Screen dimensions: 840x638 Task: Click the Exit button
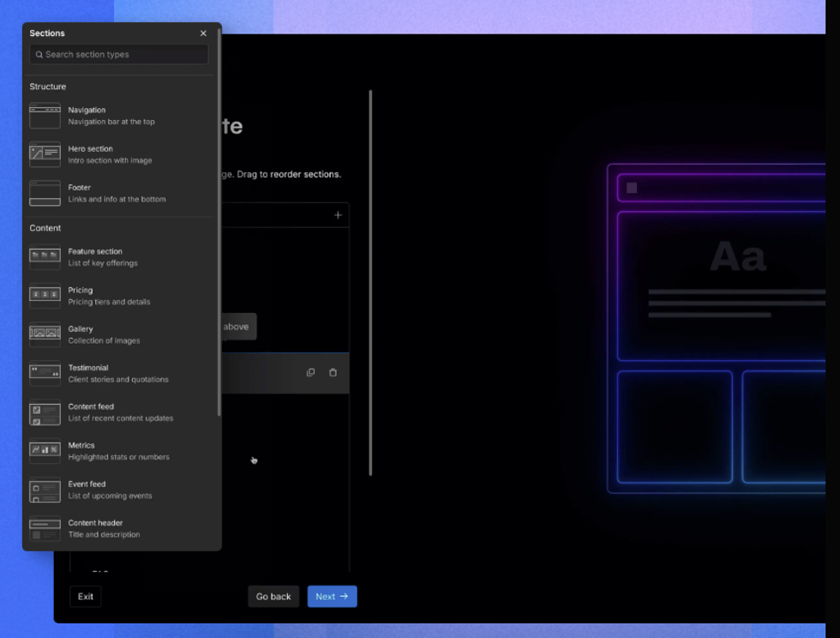click(86, 597)
